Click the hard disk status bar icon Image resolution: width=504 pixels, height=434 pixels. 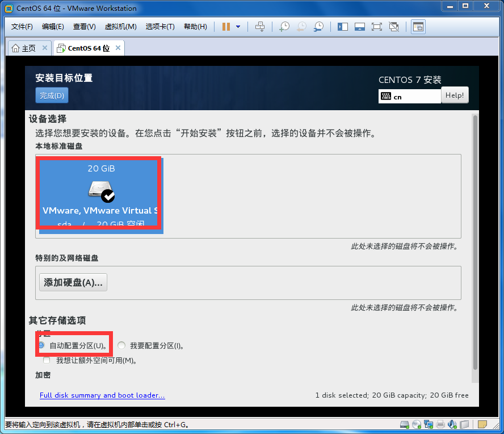click(x=405, y=424)
